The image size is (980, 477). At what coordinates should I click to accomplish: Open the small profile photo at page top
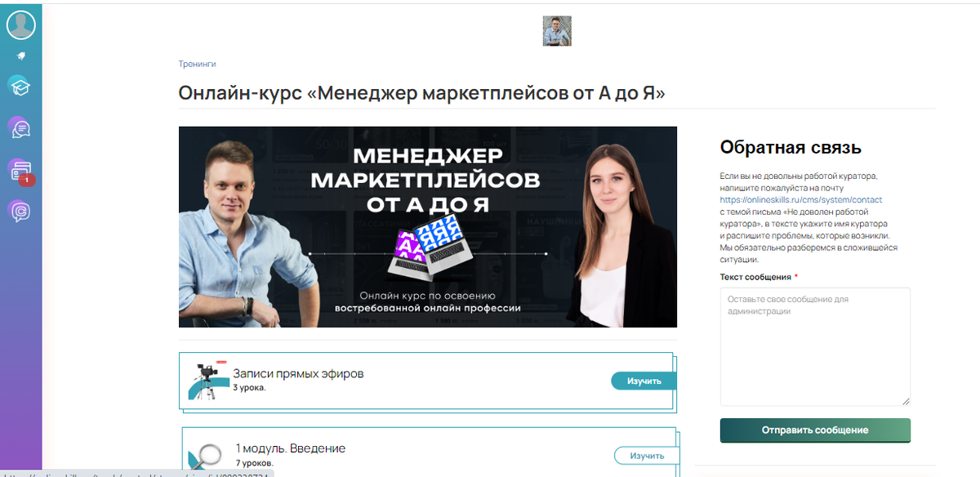pos(557,31)
